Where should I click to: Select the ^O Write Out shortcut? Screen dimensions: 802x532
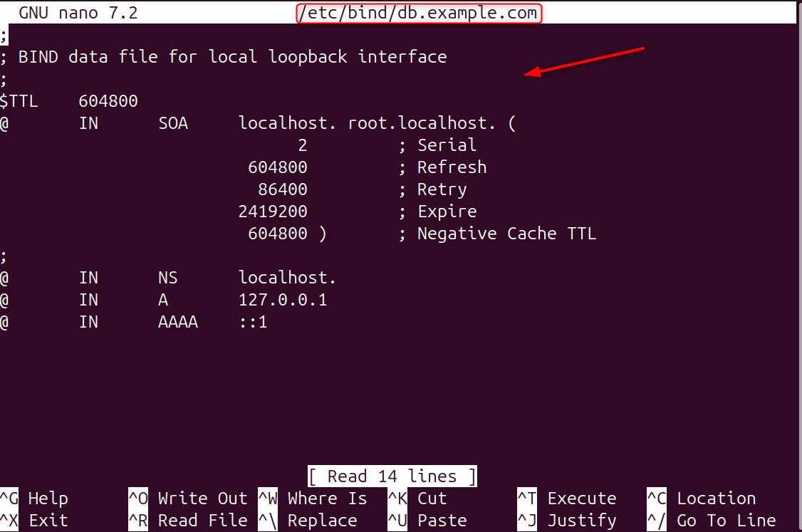[188, 499]
